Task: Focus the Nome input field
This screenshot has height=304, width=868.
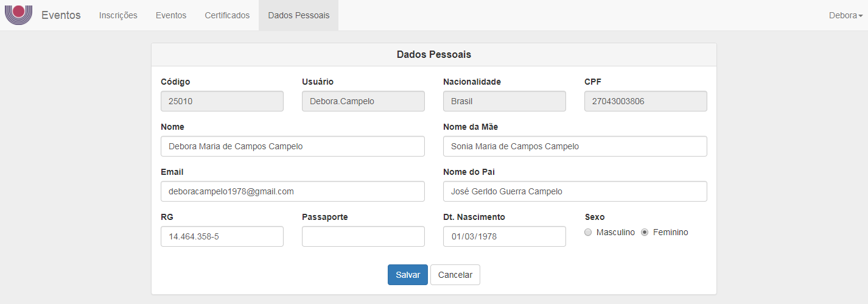Action: pyautogui.click(x=293, y=146)
